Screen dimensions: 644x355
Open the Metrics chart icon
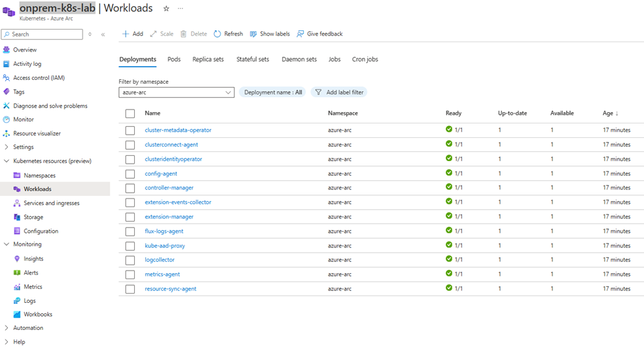pyautogui.click(x=17, y=286)
